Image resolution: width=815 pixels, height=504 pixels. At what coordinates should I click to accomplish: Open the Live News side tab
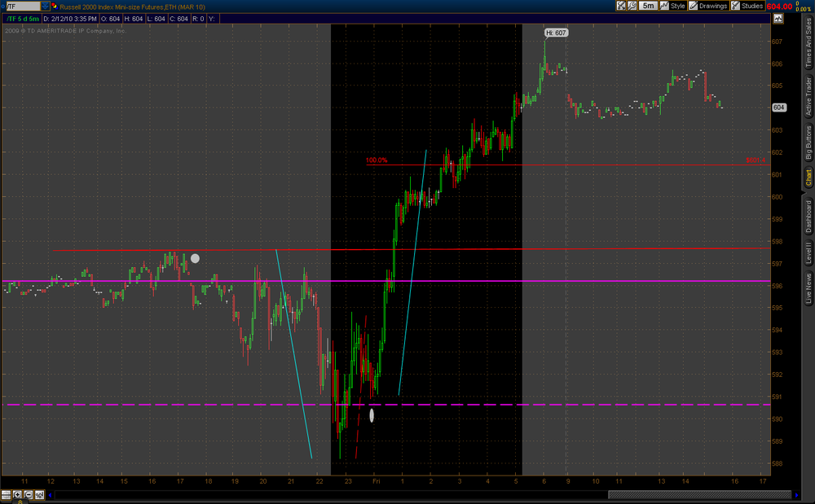point(808,288)
